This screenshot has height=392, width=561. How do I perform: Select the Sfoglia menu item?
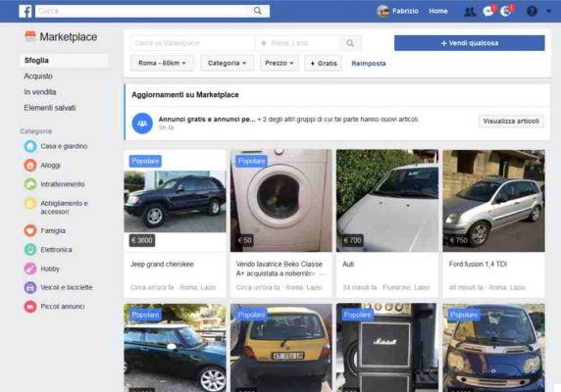click(x=64, y=61)
